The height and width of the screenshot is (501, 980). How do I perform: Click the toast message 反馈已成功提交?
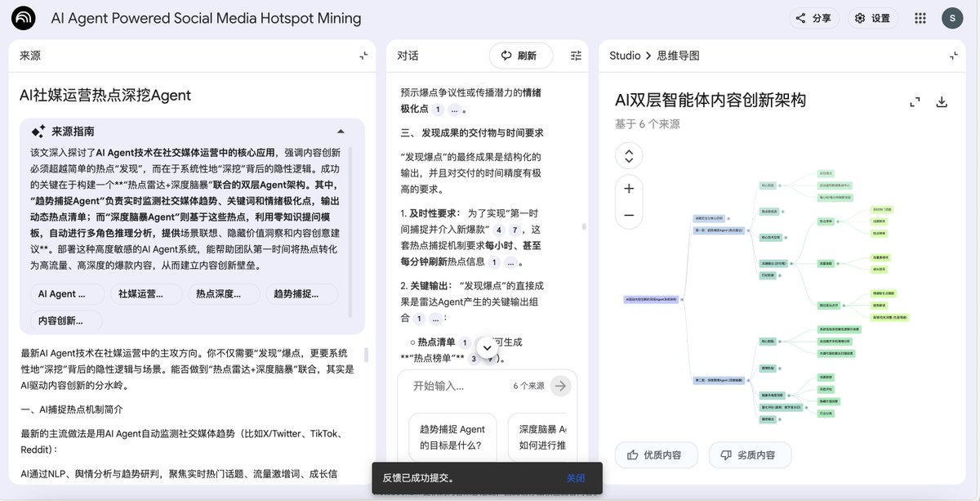pos(419,478)
